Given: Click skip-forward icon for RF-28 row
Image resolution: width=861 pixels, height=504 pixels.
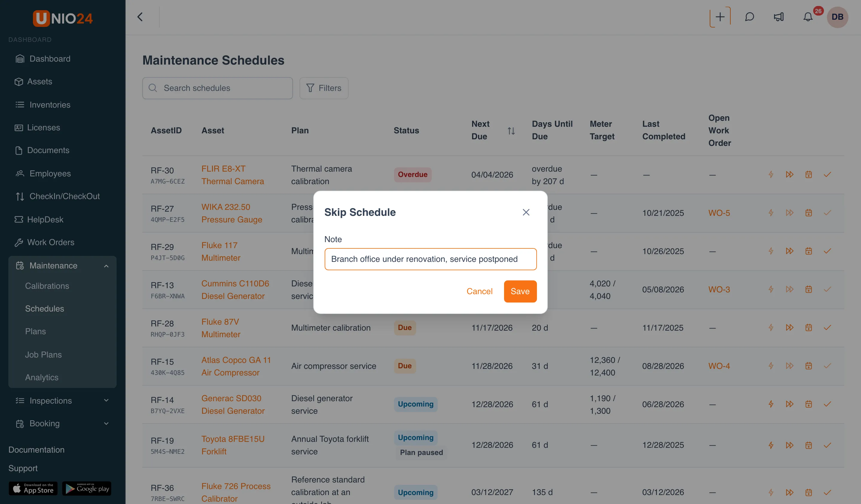Looking at the screenshot, I should click(790, 327).
